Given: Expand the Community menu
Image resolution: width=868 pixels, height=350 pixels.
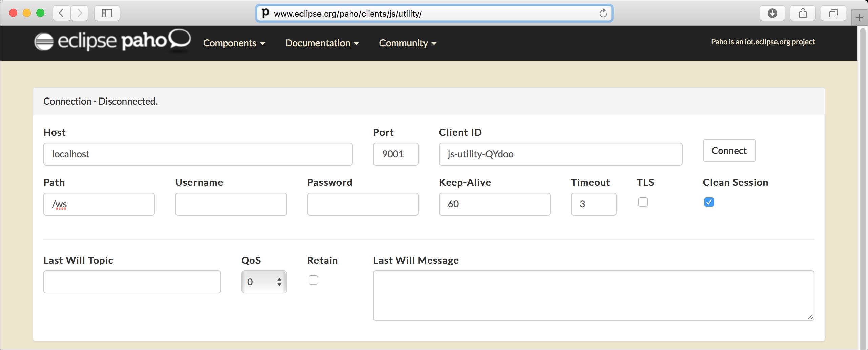Looking at the screenshot, I should tap(408, 43).
